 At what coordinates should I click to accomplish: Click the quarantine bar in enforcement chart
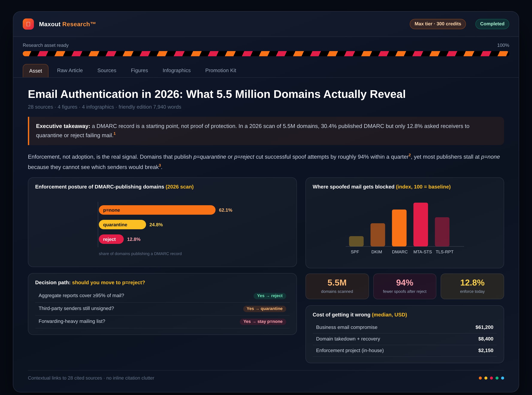(x=122, y=225)
